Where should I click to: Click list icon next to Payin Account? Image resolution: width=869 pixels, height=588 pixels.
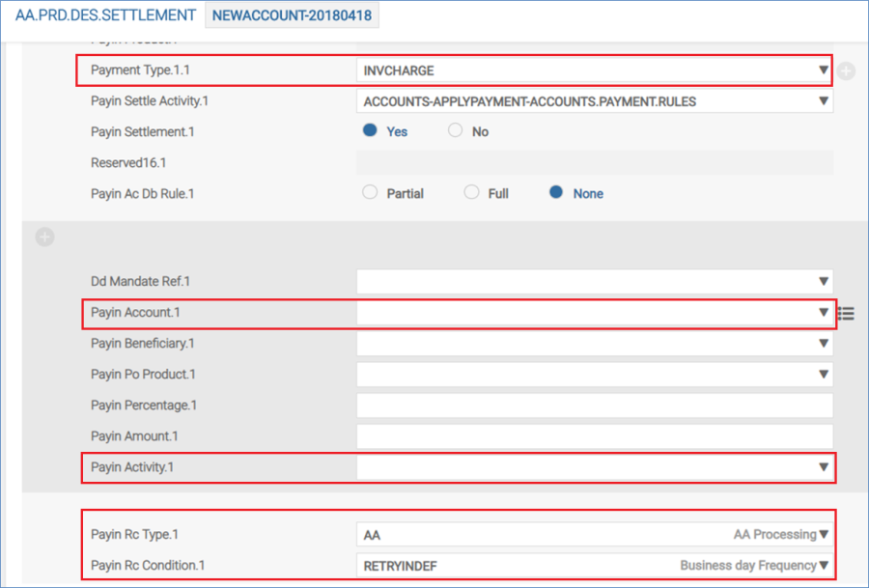(847, 313)
